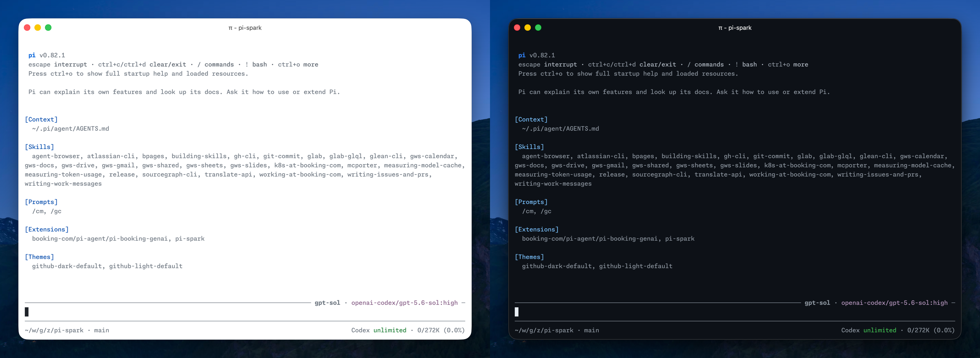Click '~/w/g/z/pi-spark · main' in light window
980x358 pixels.
point(67,330)
